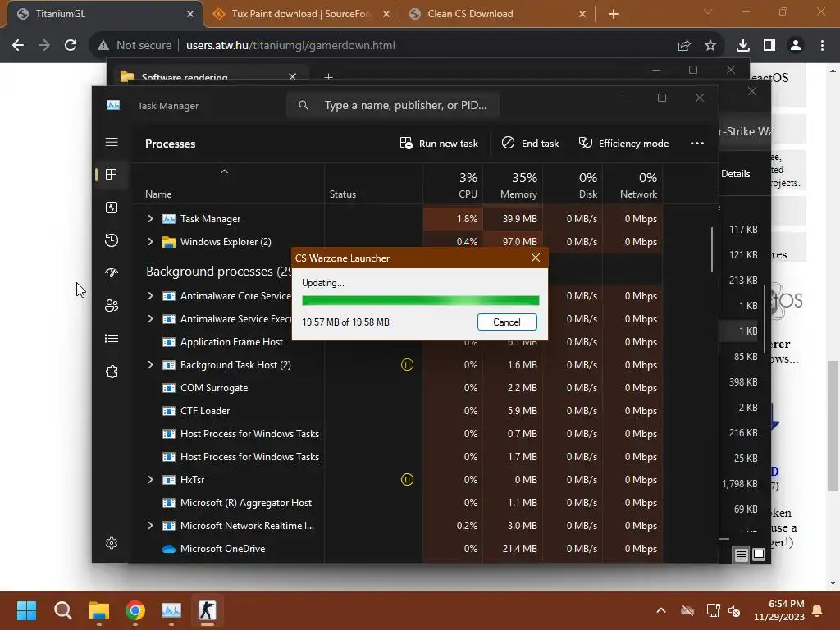Select Microsoft OneDrive process
The height and width of the screenshot is (630, 840).
pos(223,549)
